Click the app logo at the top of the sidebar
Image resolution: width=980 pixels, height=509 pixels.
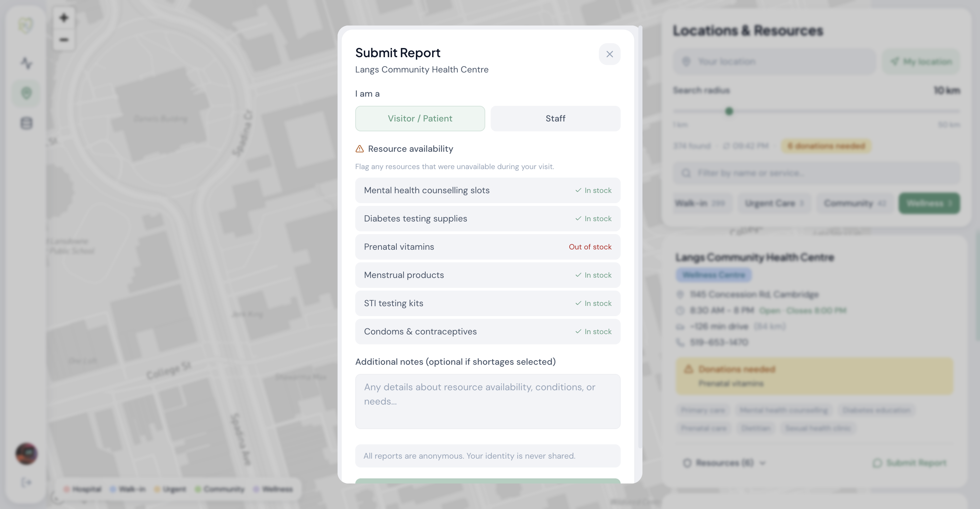tap(26, 25)
